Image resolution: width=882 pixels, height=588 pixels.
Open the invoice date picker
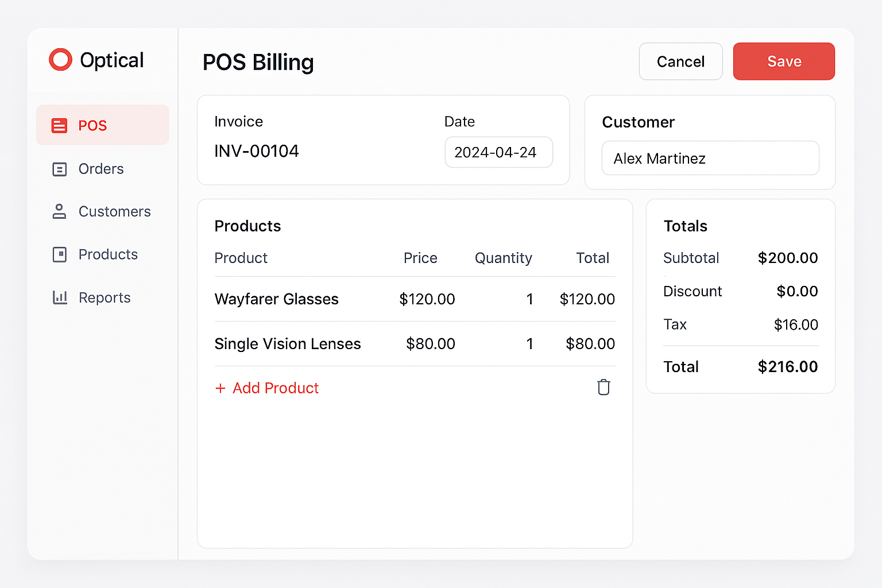point(498,152)
